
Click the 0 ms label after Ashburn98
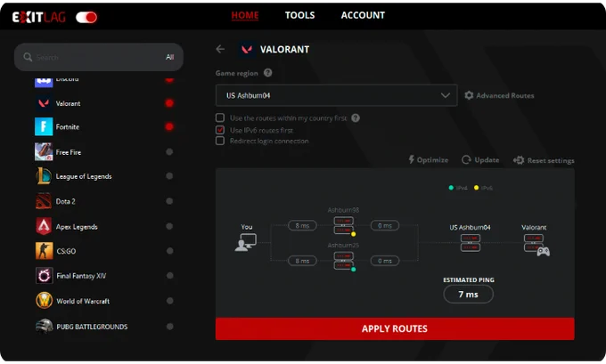(385, 225)
